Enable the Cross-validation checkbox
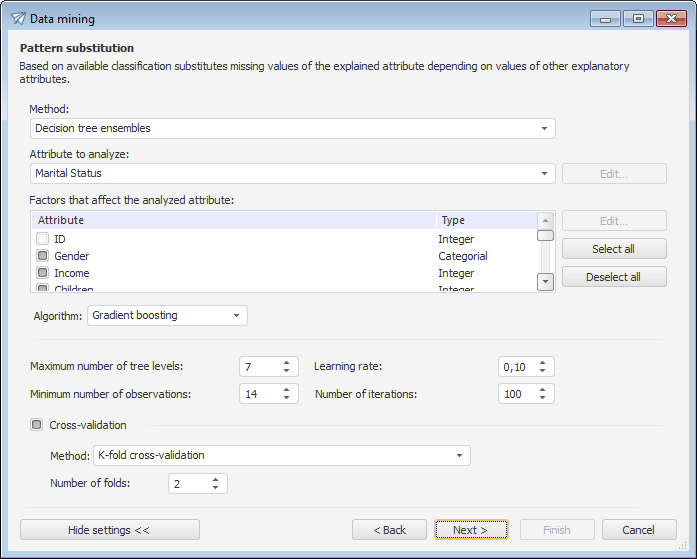Image resolution: width=697 pixels, height=559 pixels. pyautogui.click(x=37, y=425)
